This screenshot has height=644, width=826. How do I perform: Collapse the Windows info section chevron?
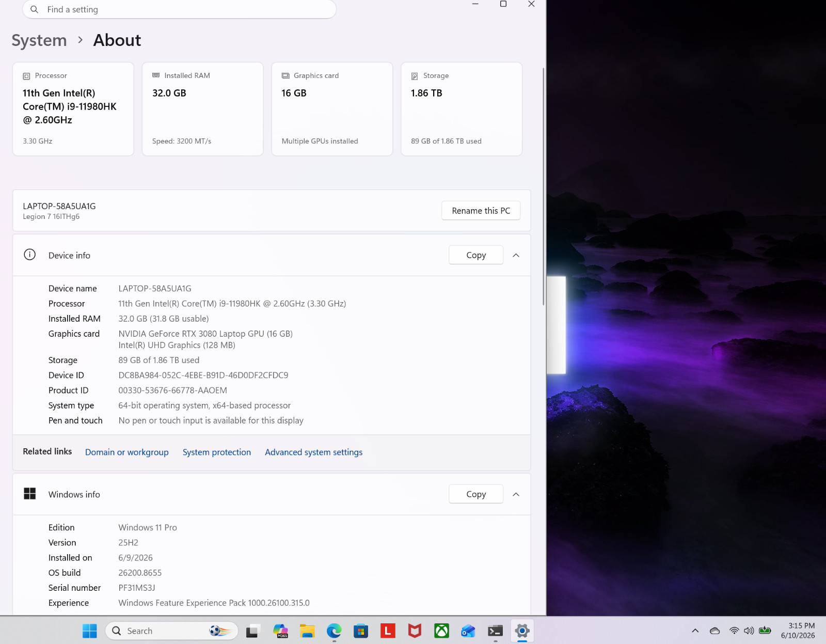516,494
